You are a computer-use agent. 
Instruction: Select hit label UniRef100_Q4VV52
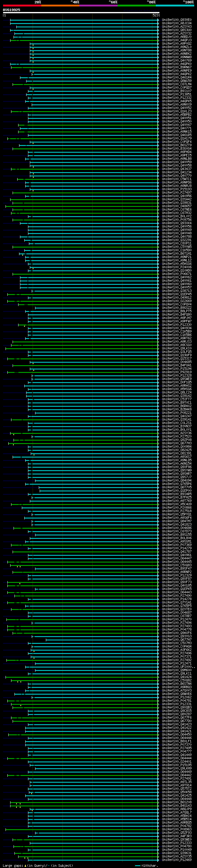(x=177, y=108)
